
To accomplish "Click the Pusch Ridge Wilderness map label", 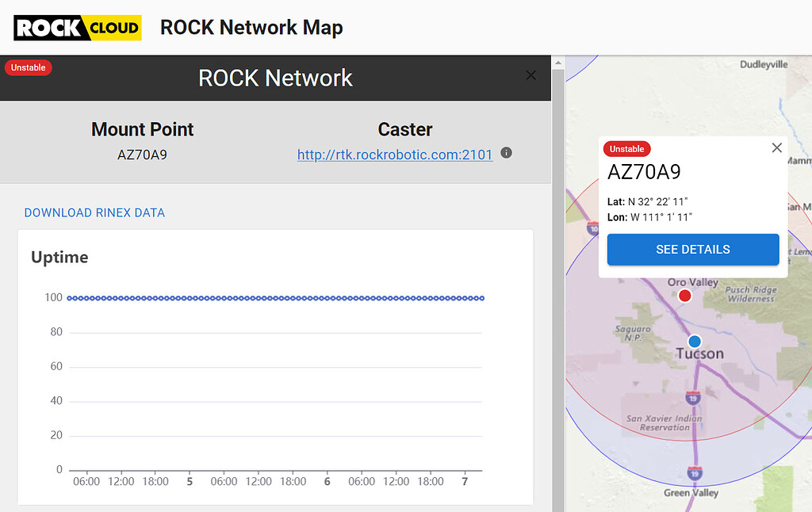I will 751,293.
